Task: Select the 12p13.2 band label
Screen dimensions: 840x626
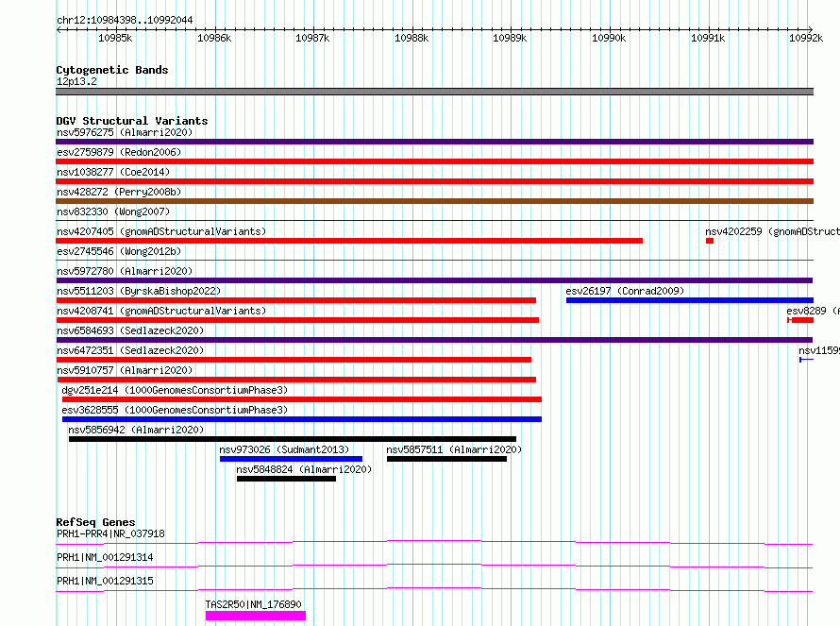Action: (x=76, y=81)
